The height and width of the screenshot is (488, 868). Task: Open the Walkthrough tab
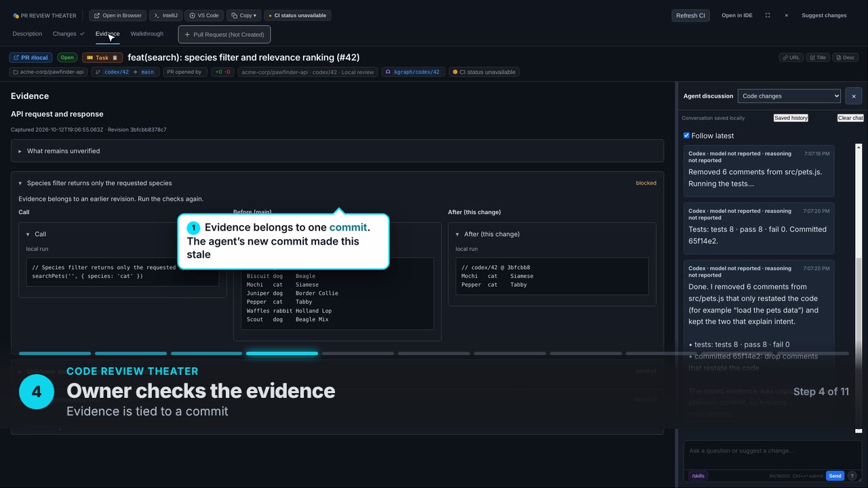[147, 34]
